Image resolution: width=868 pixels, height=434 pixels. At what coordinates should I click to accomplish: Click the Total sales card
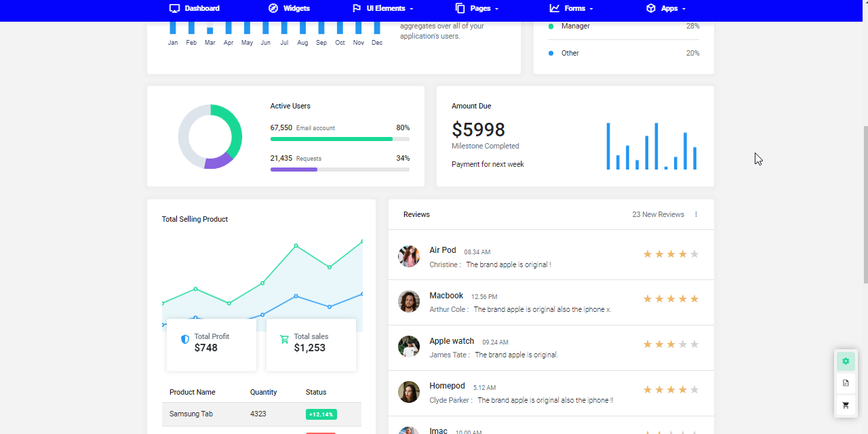pyautogui.click(x=311, y=344)
